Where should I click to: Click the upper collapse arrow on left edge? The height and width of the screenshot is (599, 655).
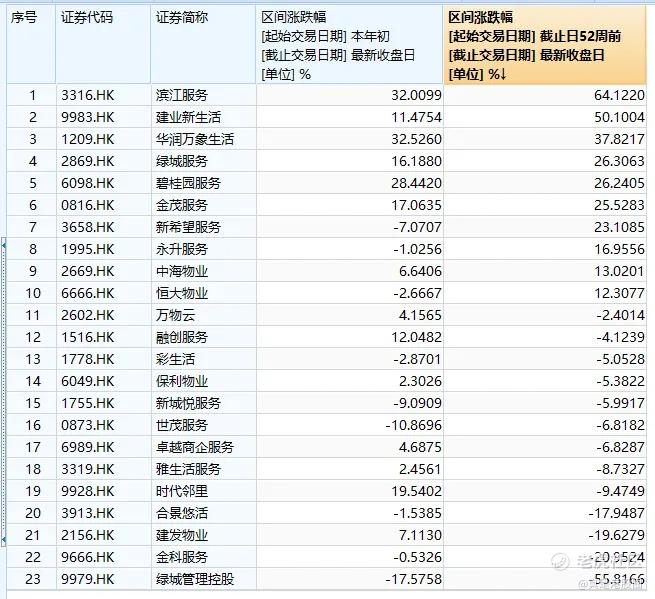(3, 245)
